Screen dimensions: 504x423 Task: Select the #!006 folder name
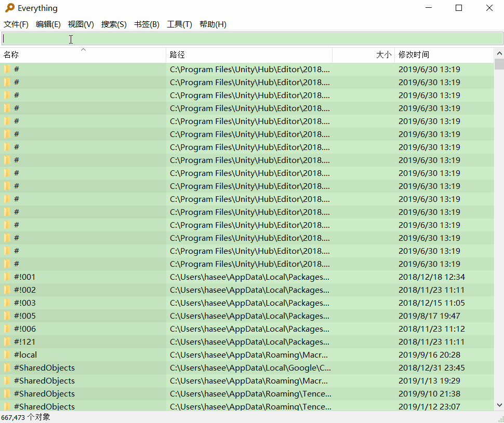click(x=25, y=329)
